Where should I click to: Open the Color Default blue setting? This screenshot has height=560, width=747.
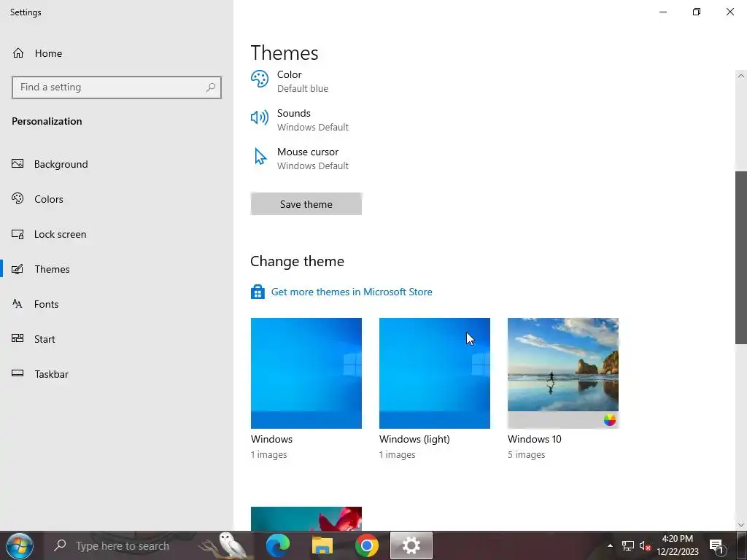point(303,81)
